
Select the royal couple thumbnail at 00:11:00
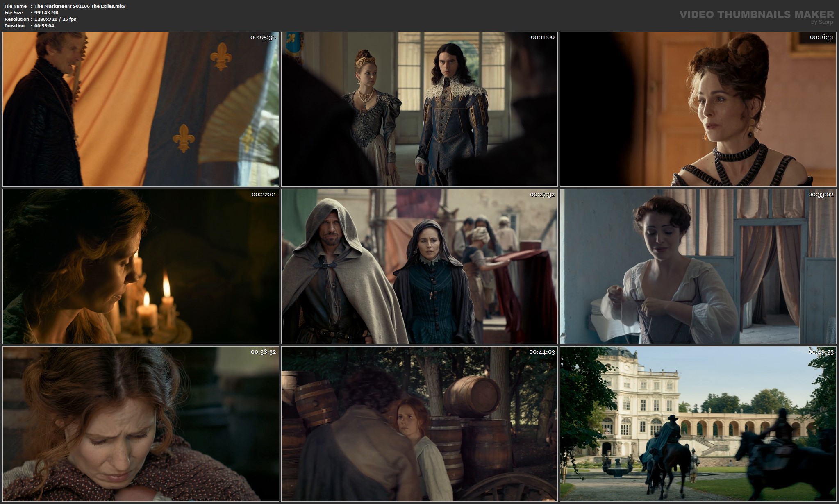tap(419, 109)
